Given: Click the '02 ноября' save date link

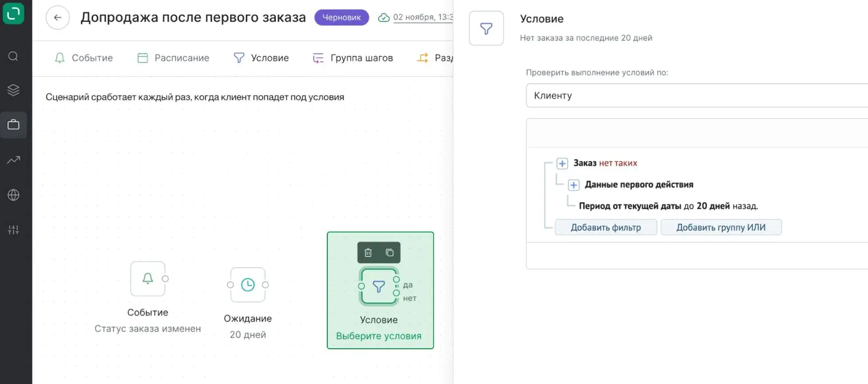Looking at the screenshot, I should point(423,17).
